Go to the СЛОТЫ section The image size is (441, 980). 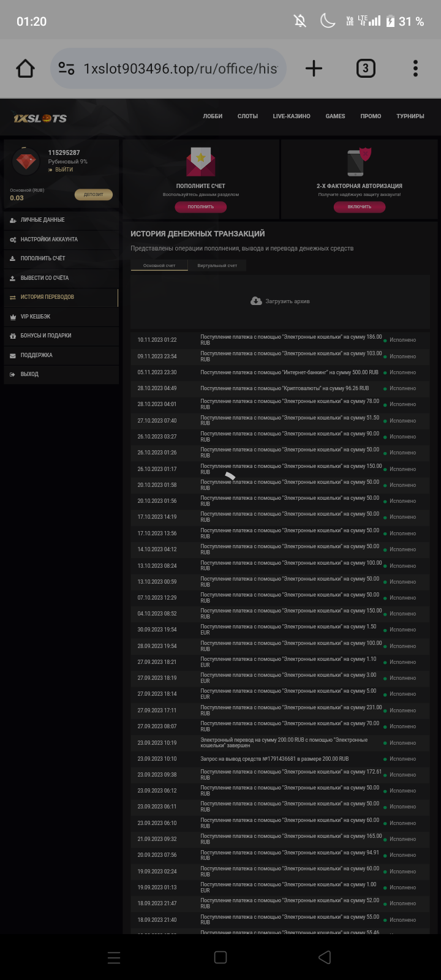point(247,116)
